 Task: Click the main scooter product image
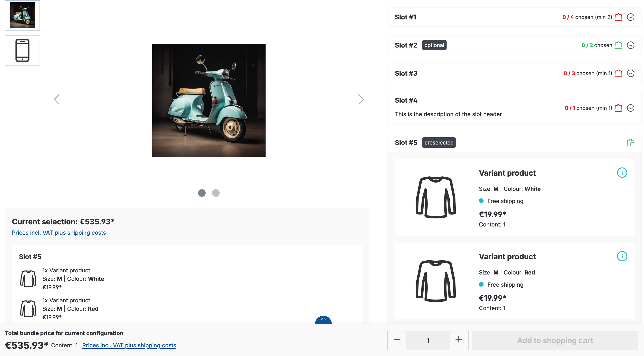[209, 100]
